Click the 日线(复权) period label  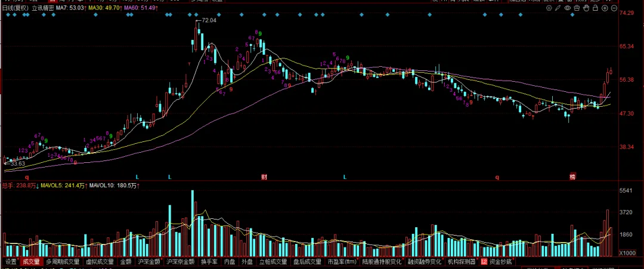pos(16,8)
